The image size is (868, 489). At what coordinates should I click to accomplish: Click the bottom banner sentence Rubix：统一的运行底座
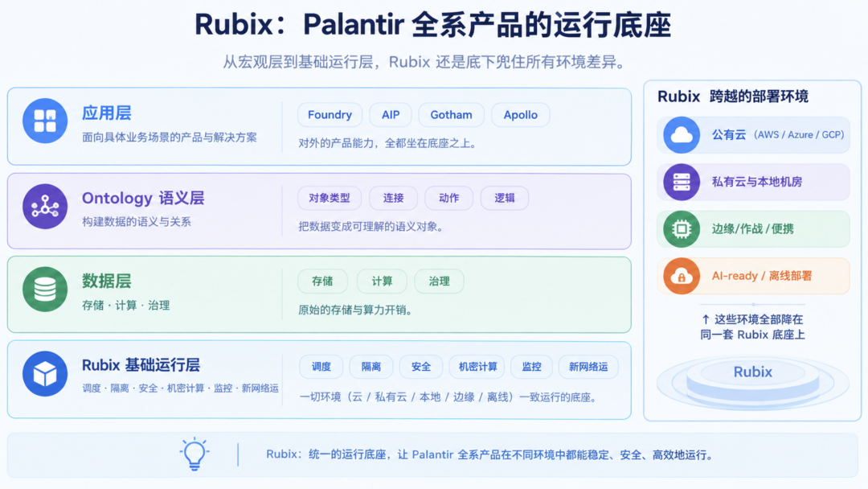pyautogui.click(x=489, y=454)
